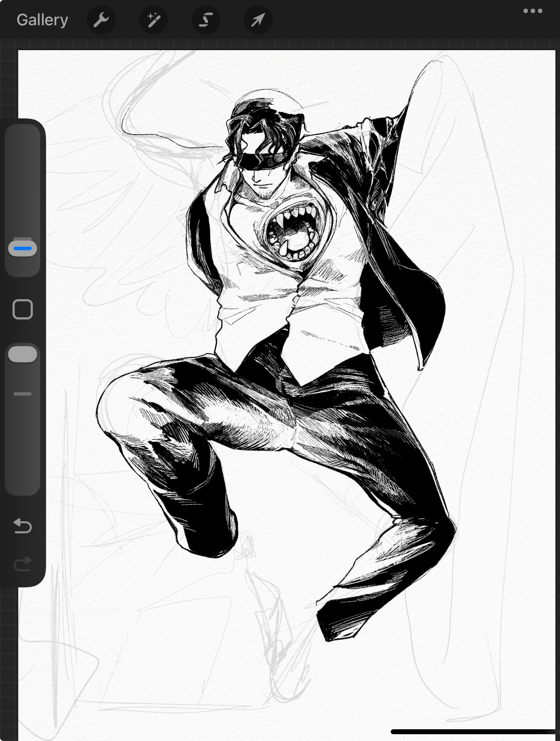Activate the Selection tool

pyautogui.click(x=206, y=20)
